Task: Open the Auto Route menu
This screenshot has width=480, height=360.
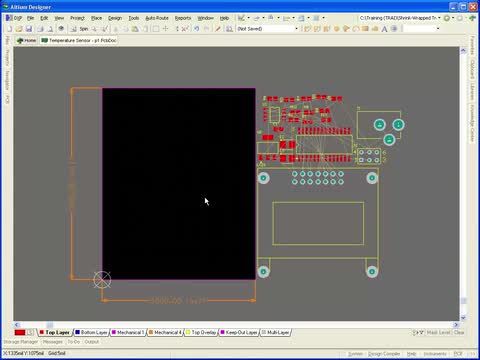Action: (157, 18)
